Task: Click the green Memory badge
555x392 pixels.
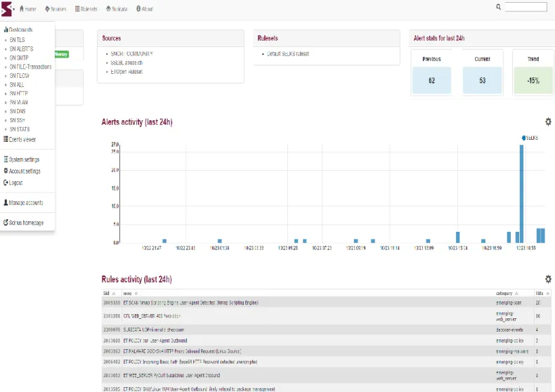Action: point(62,54)
